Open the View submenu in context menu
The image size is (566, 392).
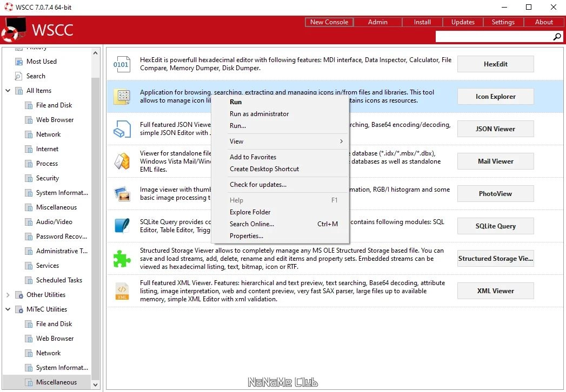pos(280,141)
